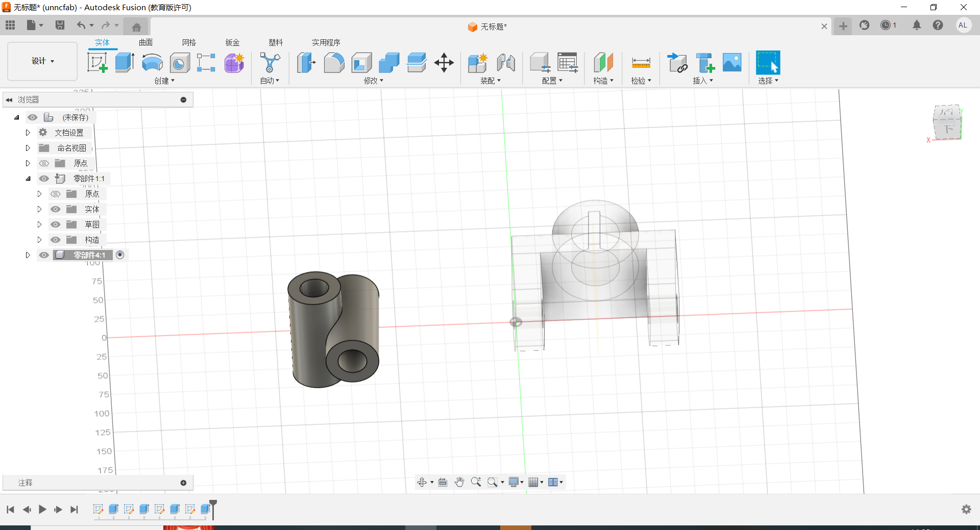Select the Revolve tool
Image resolution: width=980 pixels, height=530 pixels.
click(x=152, y=63)
